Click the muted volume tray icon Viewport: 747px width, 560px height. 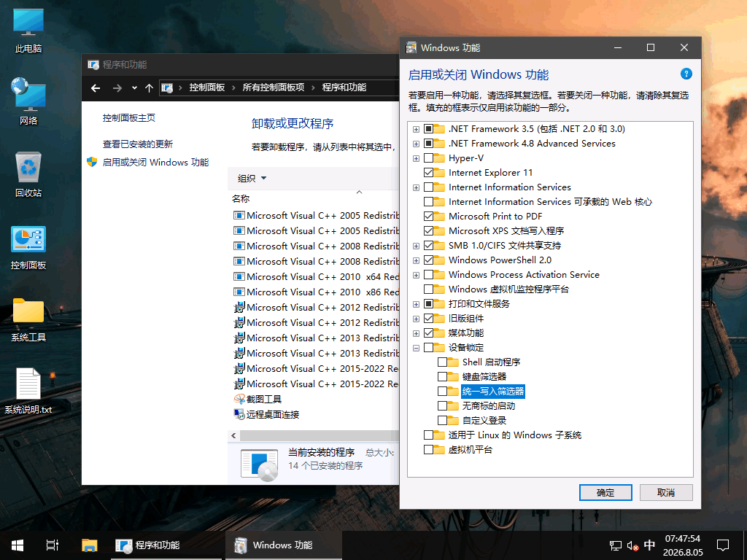[x=632, y=545]
